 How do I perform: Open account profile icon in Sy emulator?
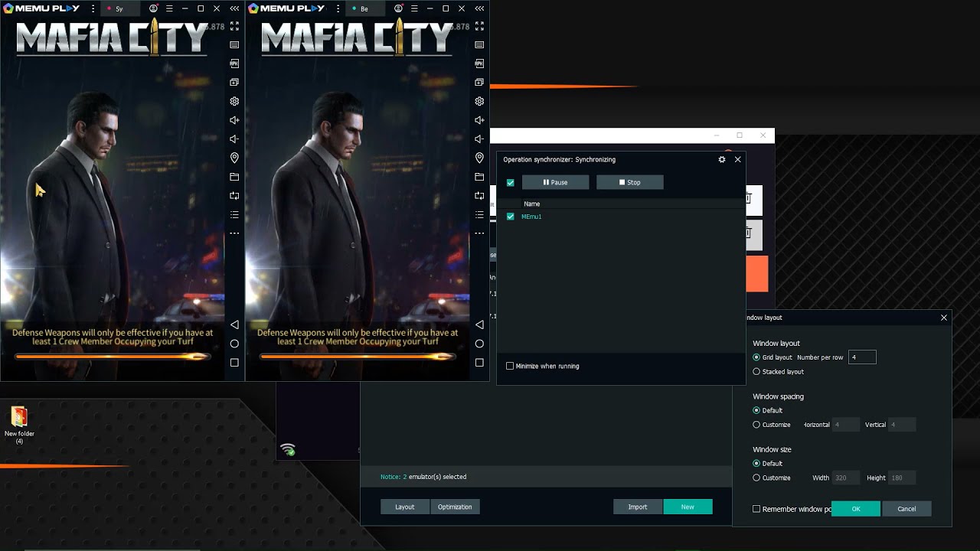point(153,8)
